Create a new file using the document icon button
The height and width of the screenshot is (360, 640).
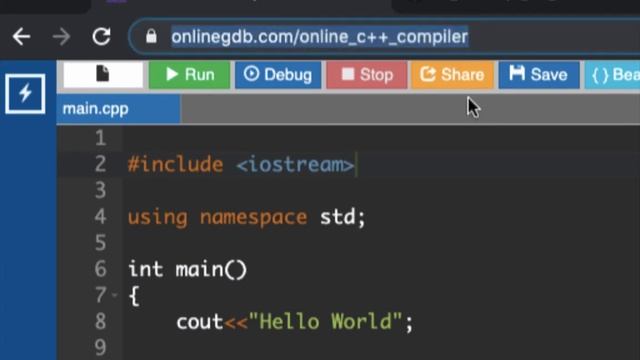(x=103, y=74)
